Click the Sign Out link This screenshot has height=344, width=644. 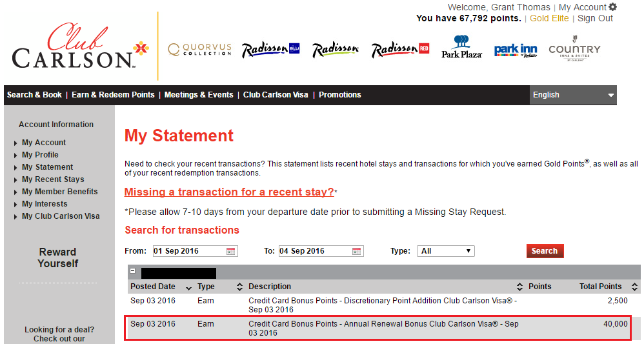(x=595, y=19)
